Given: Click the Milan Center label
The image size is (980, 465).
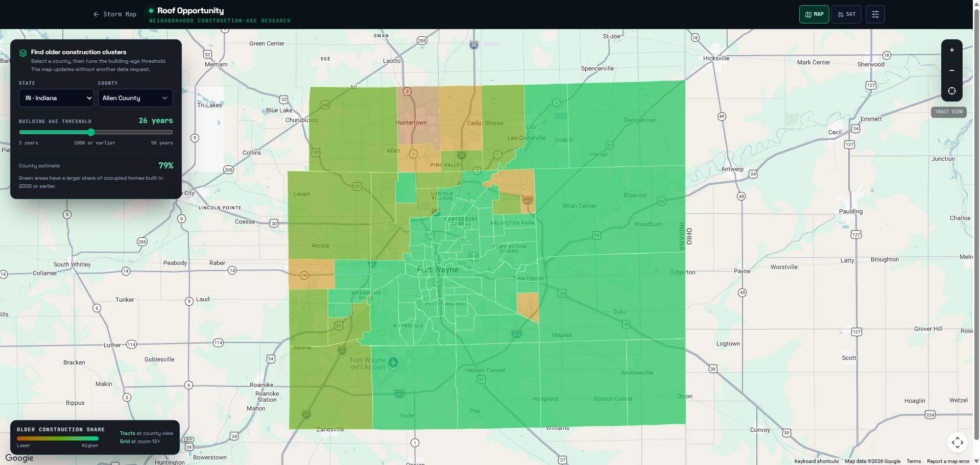Looking at the screenshot, I should click(579, 206).
